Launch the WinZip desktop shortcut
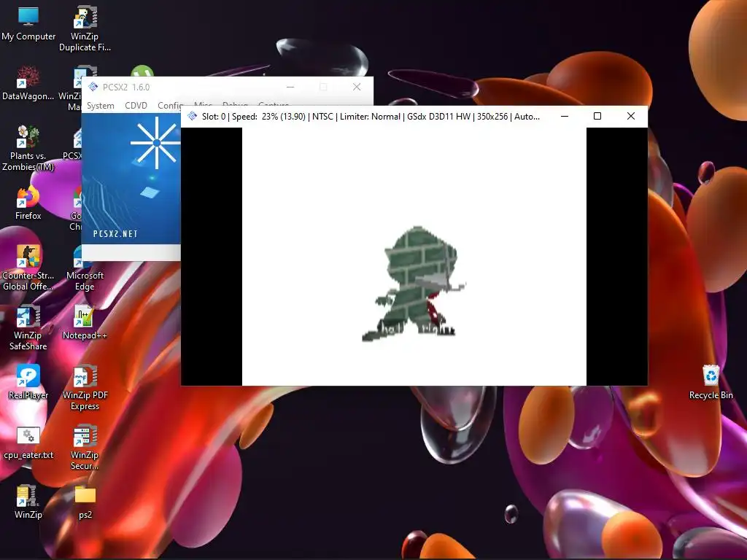The width and height of the screenshot is (747, 560). pyautogui.click(x=28, y=502)
